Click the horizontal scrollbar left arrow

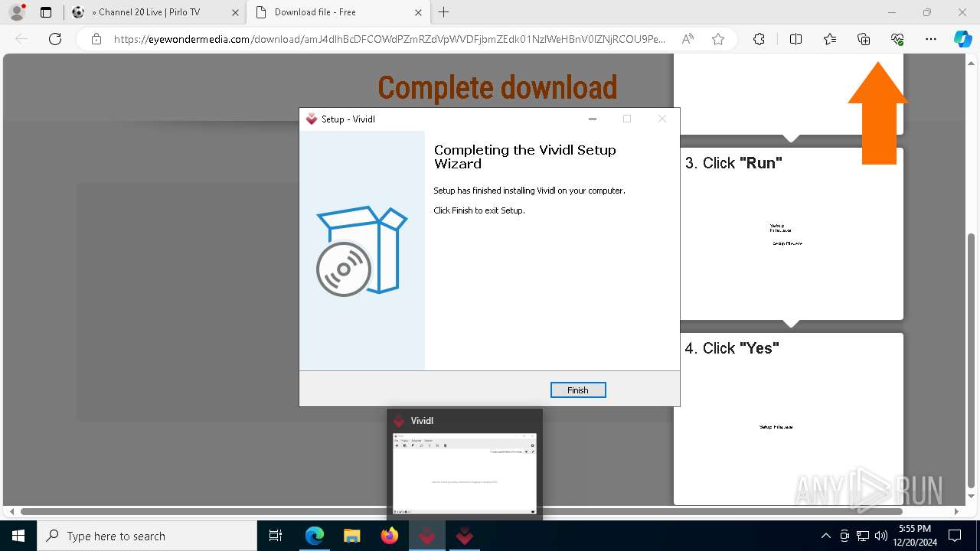[x=11, y=511]
